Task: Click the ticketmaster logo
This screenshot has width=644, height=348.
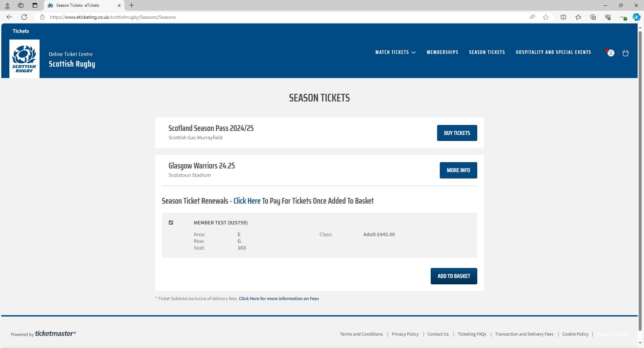Action: coord(55,333)
